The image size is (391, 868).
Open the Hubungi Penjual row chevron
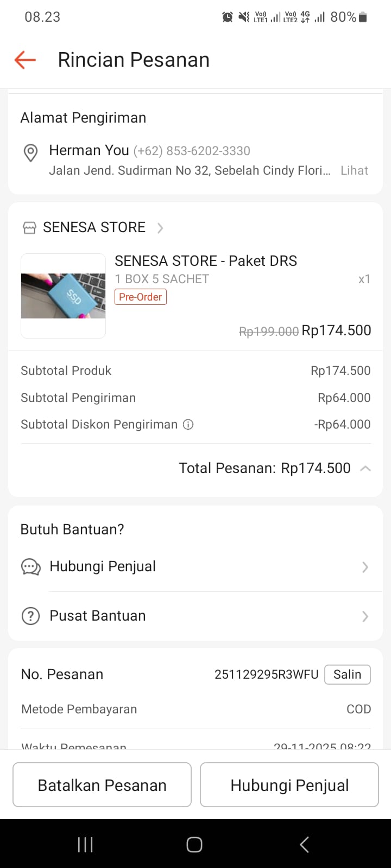[x=365, y=567]
